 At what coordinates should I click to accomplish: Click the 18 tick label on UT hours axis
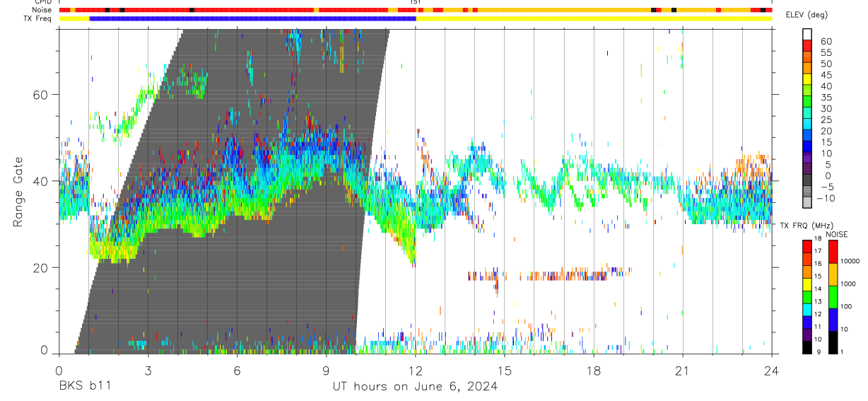(594, 371)
